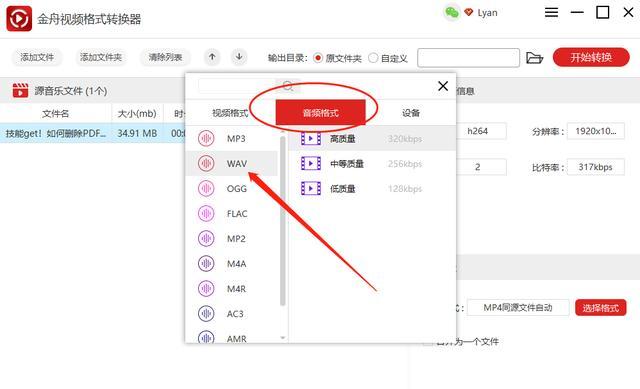The image size is (640, 389).
Task: Select WAV audio format
Action: [x=231, y=164]
